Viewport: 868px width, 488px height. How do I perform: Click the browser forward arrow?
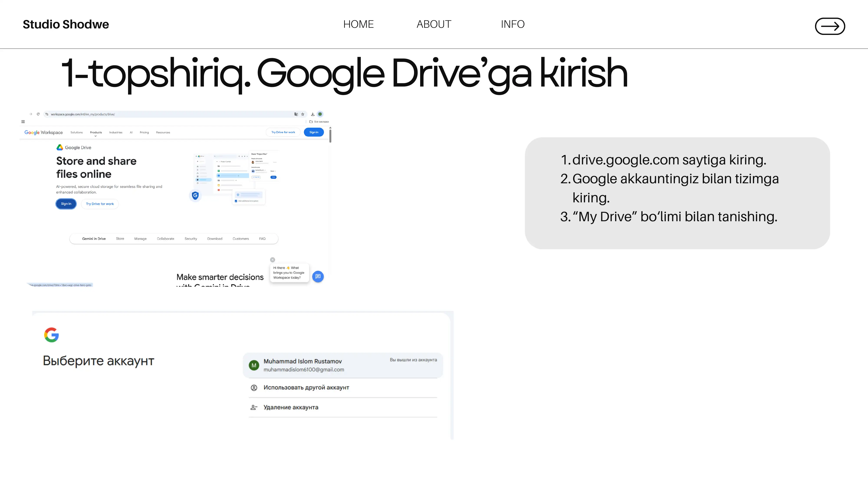(31, 114)
